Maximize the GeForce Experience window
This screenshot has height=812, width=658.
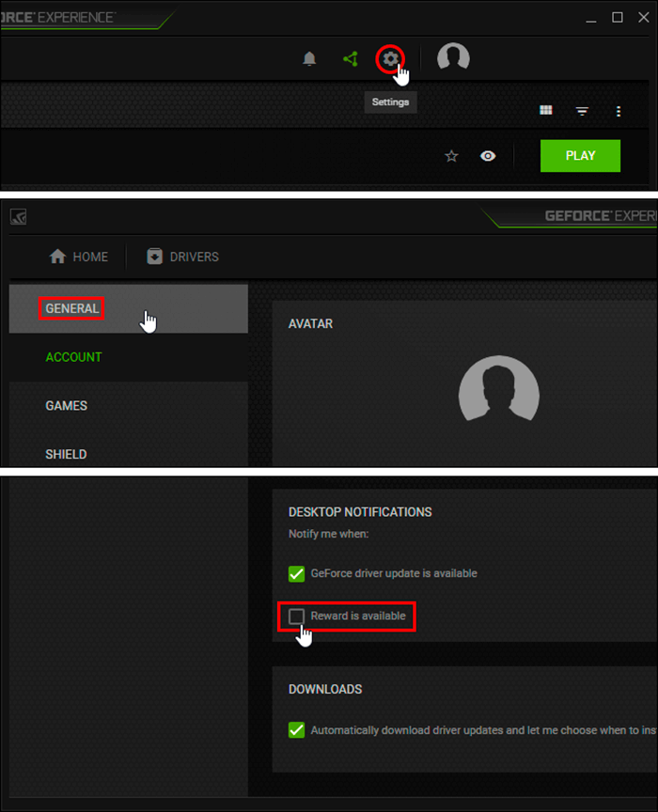click(x=617, y=18)
